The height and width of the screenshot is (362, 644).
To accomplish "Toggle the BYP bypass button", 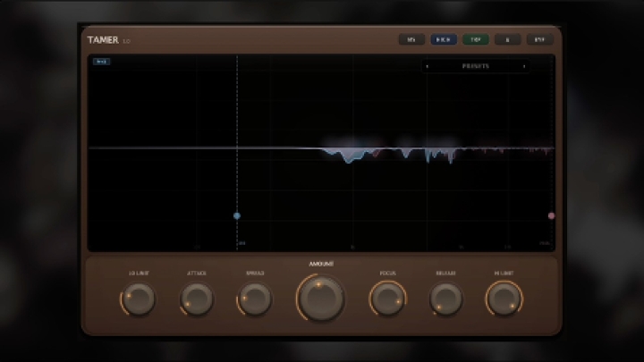I will 539,39.
